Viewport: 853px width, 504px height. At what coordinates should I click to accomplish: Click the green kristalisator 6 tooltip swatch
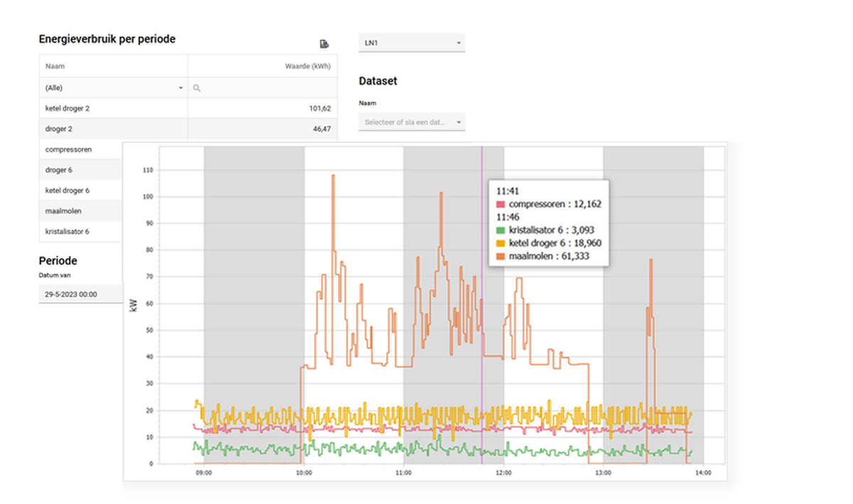click(500, 230)
